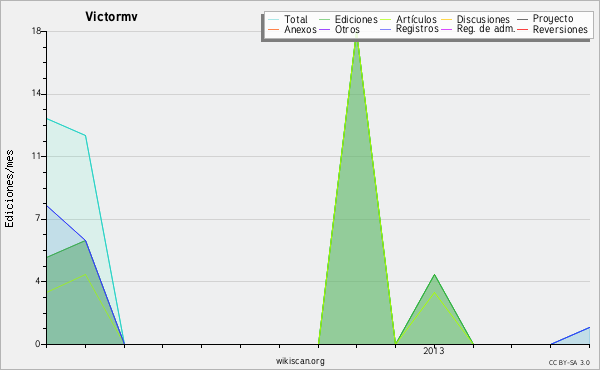Click the Anexos legend label
Viewport: 600px width, 370px height.
[x=300, y=29]
